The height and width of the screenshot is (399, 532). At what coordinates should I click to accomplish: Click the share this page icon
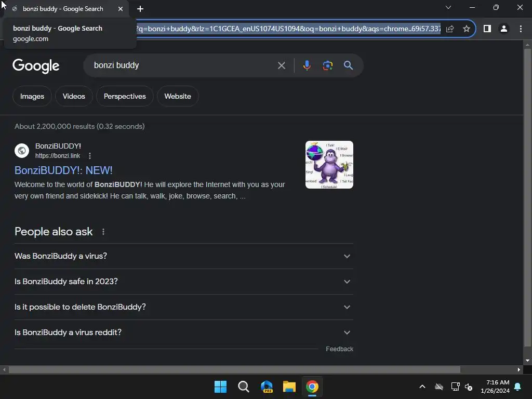click(450, 29)
